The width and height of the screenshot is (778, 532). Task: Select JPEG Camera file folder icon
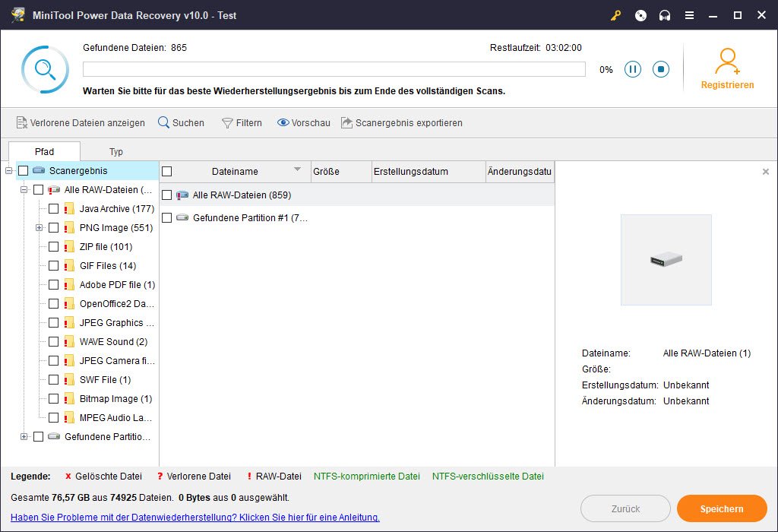point(69,361)
